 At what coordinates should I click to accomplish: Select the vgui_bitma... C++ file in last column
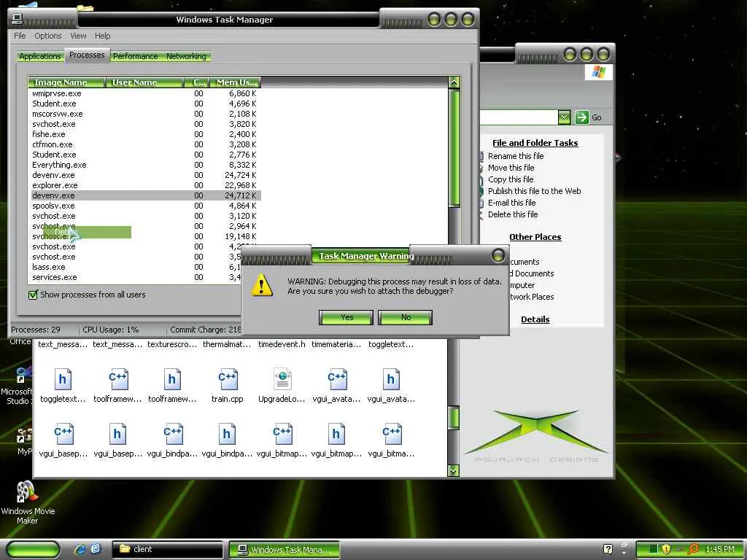(x=392, y=434)
